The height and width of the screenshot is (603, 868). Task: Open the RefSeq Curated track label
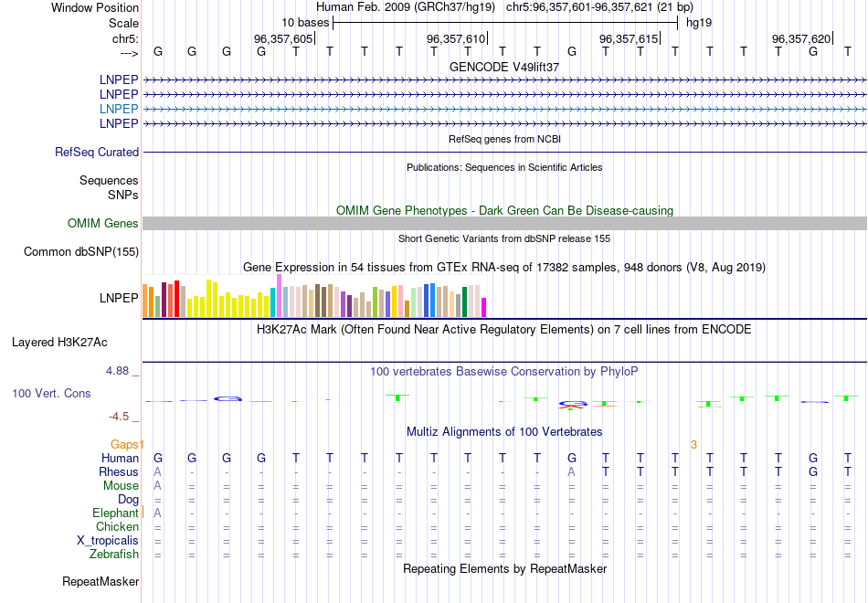pyautogui.click(x=97, y=152)
